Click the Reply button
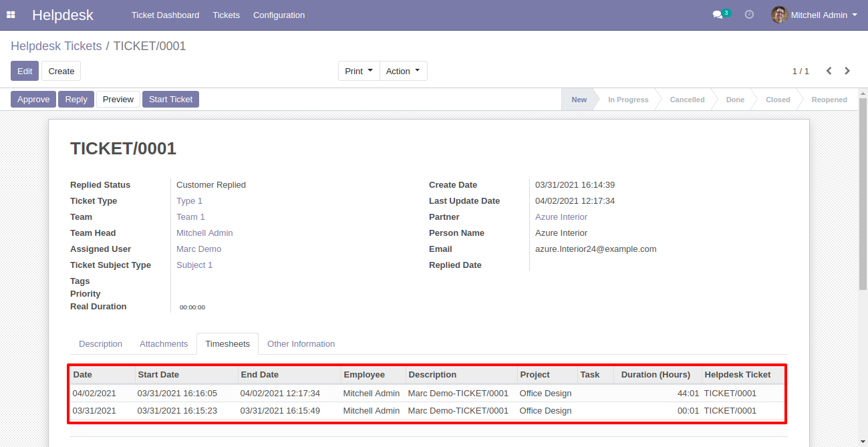The height and width of the screenshot is (447, 868). (76, 99)
